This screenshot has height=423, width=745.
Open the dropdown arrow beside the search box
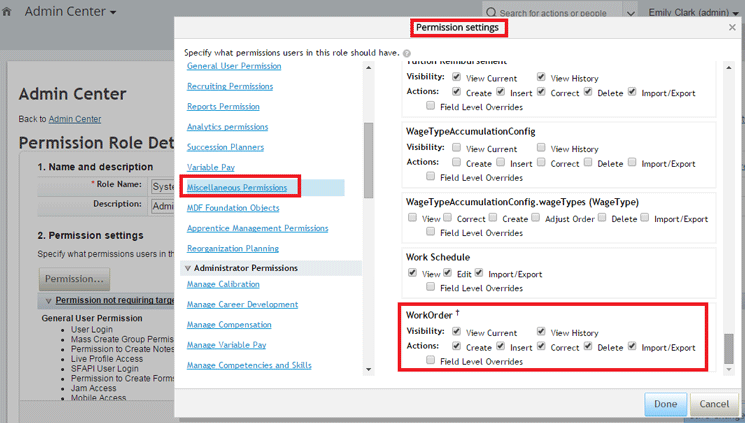(x=631, y=13)
